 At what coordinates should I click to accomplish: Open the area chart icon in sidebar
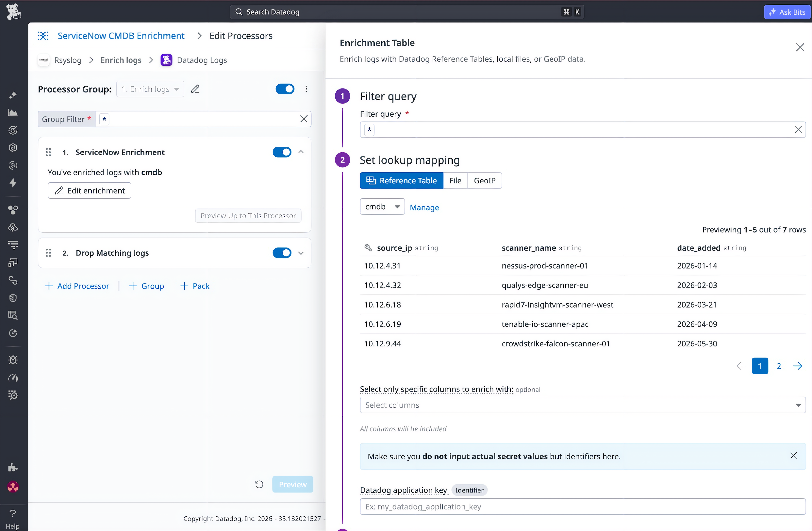pos(13,112)
